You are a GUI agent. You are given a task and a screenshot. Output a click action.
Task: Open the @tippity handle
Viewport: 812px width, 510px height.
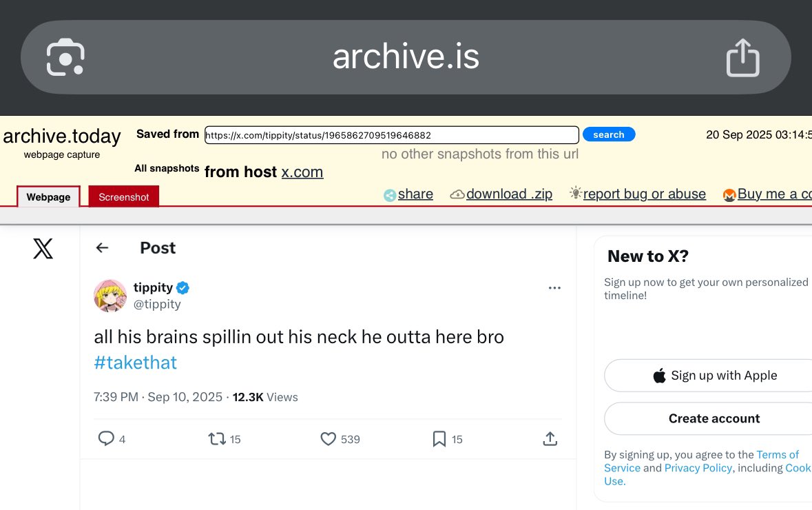coord(157,304)
